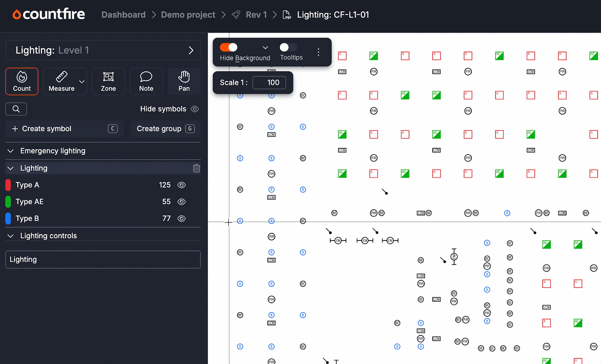Select the Pan hand tool
Screen dimensions: 601x364
[184, 81]
